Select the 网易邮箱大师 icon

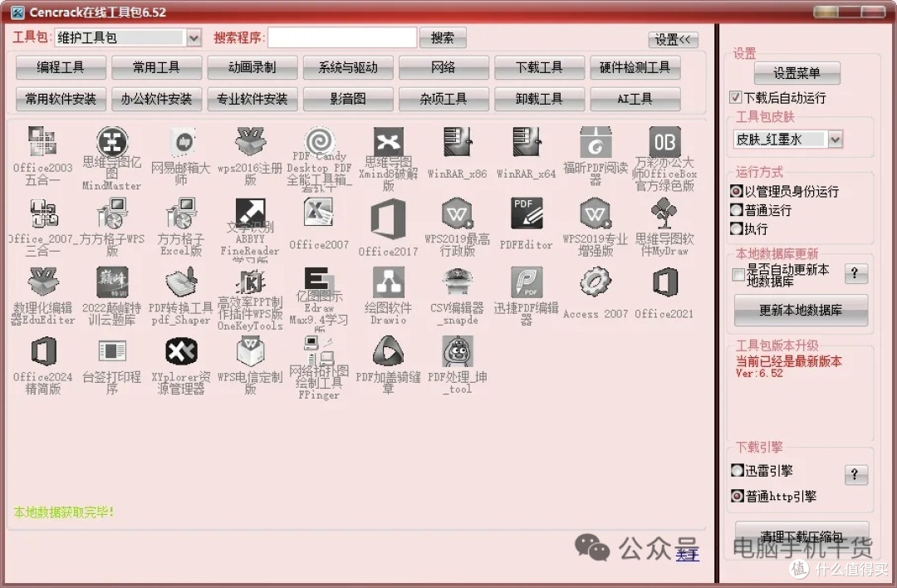[181, 142]
